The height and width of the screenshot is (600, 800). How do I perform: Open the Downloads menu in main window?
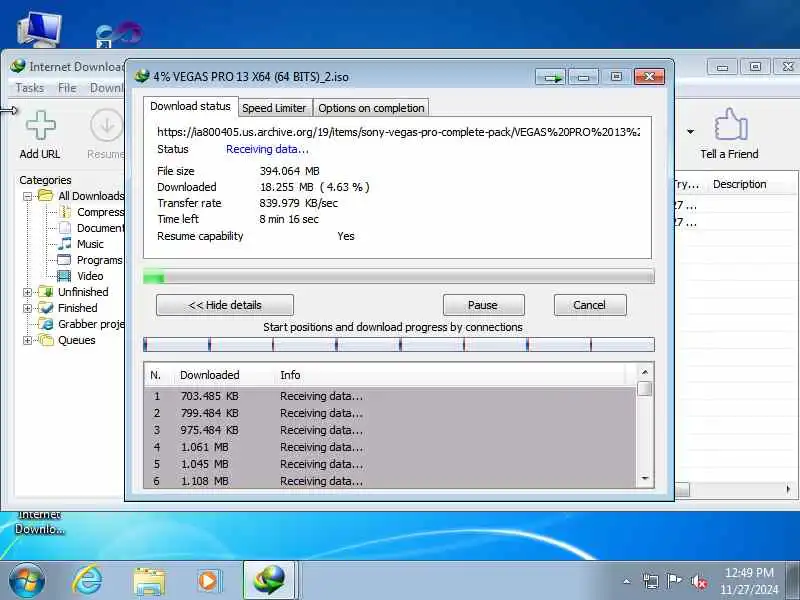[x=107, y=88]
